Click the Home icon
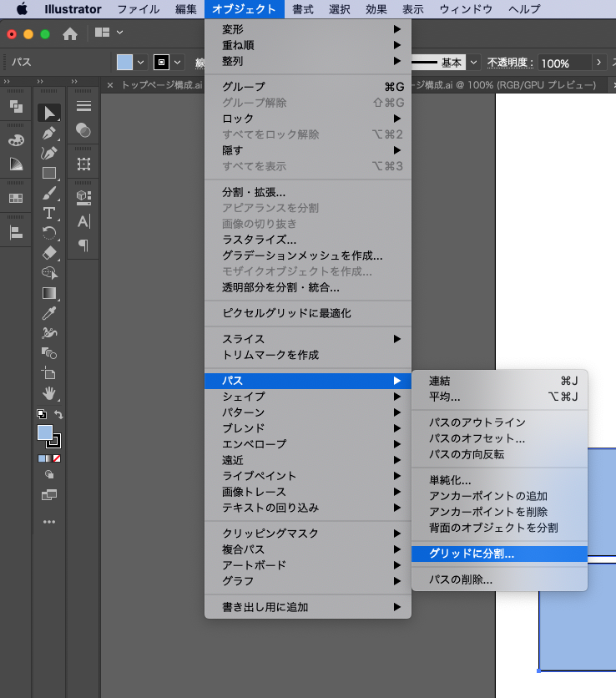Image resolution: width=616 pixels, height=698 pixels. (x=70, y=34)
